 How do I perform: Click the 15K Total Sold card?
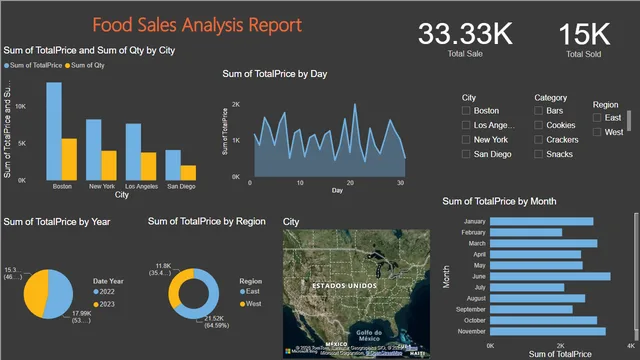(584, 39)
